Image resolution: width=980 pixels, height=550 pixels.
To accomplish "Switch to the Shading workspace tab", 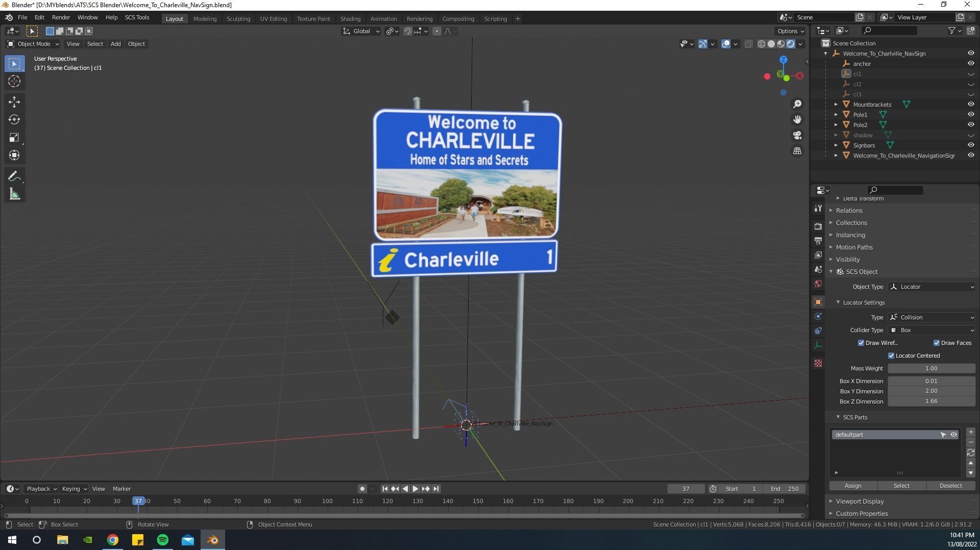I will click(350, 19).
